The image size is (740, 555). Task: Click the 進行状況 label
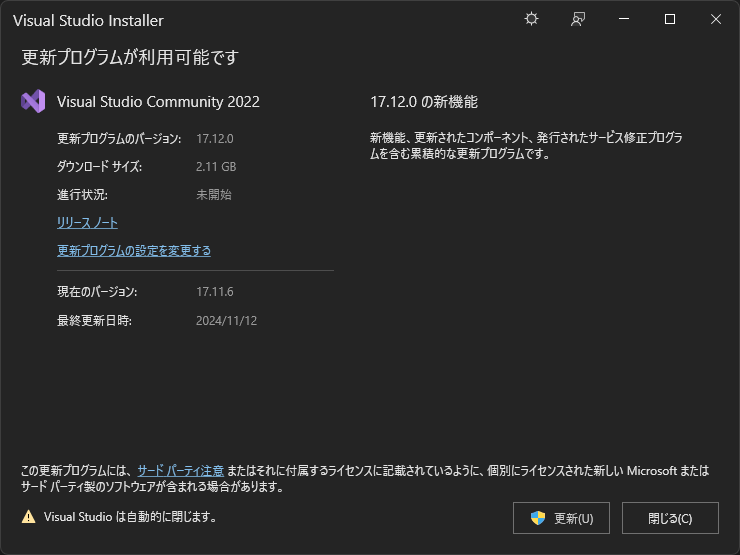tap(83, 194)
